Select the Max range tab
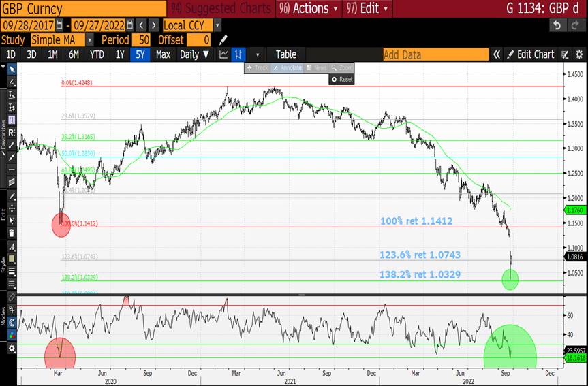This screenshot has height=386, width=588. pyautogui.click(x=163, y=54)
